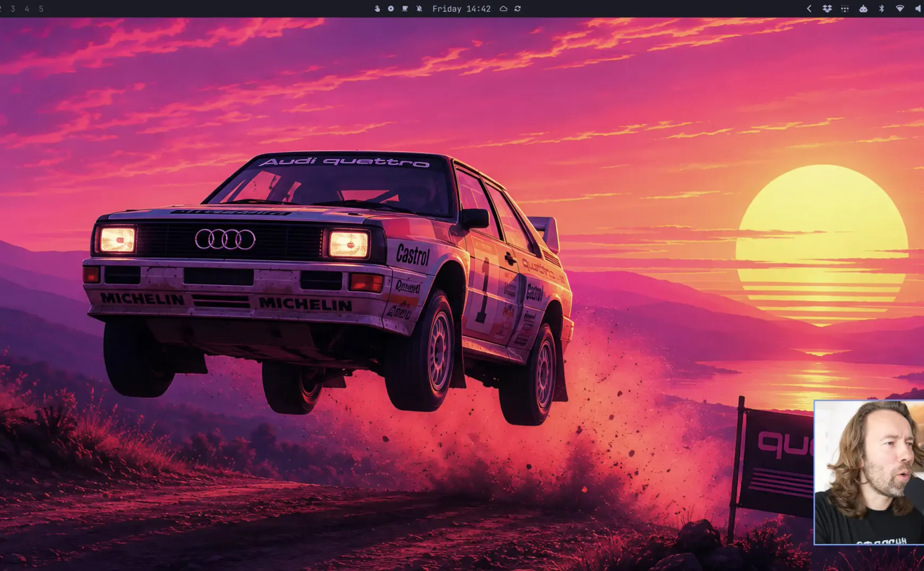
Task: Click the record circle icon in the top bar
Action: (x=391, y=9)
